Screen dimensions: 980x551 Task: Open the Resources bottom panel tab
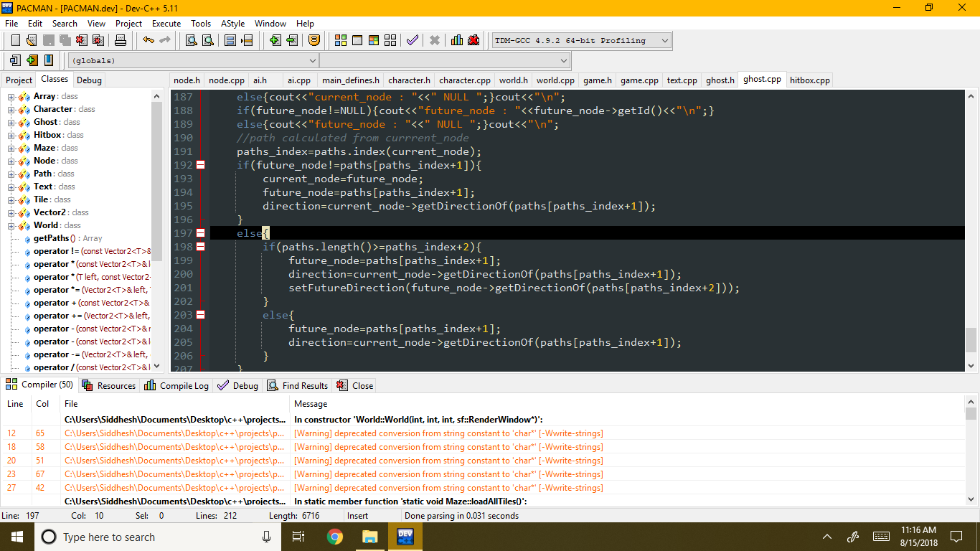[109, 385]
